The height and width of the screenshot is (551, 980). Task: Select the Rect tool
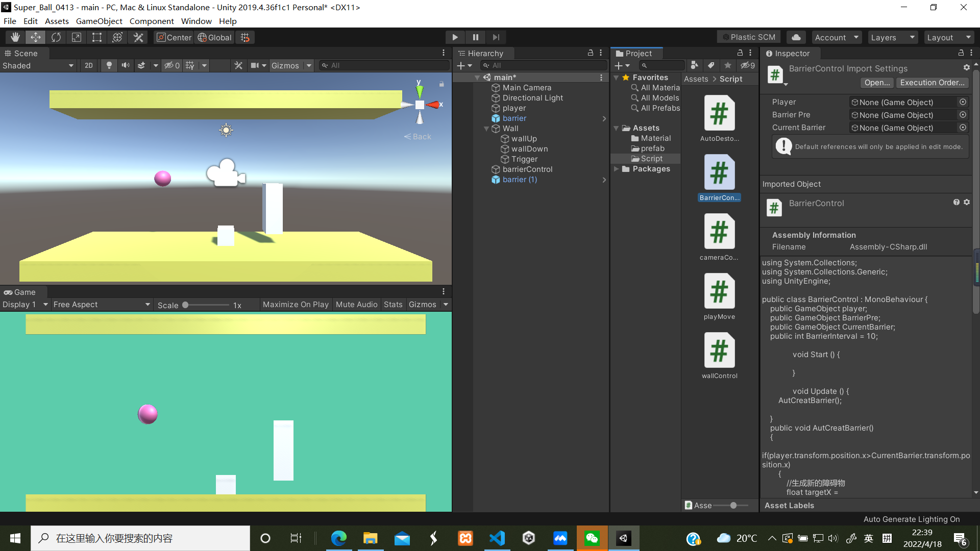click(x=97, y=37)
